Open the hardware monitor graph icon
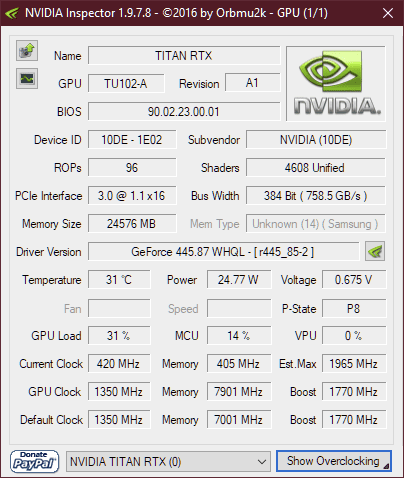Viewport: 404px width, 478px height. point(27,79)
